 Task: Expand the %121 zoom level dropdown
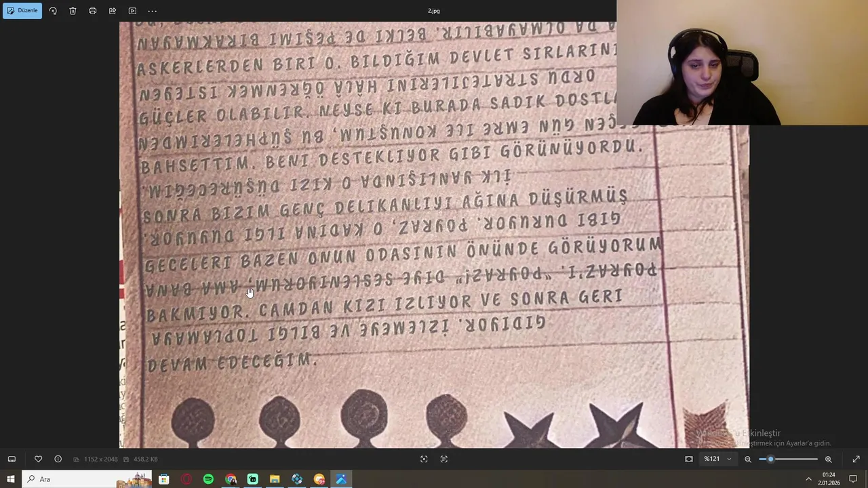[717, 459]
